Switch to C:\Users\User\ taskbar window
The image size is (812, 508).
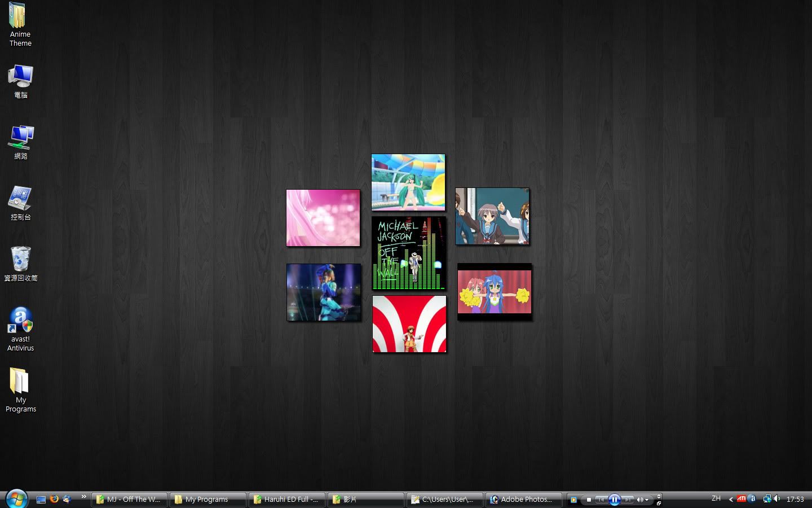(445, 499)
